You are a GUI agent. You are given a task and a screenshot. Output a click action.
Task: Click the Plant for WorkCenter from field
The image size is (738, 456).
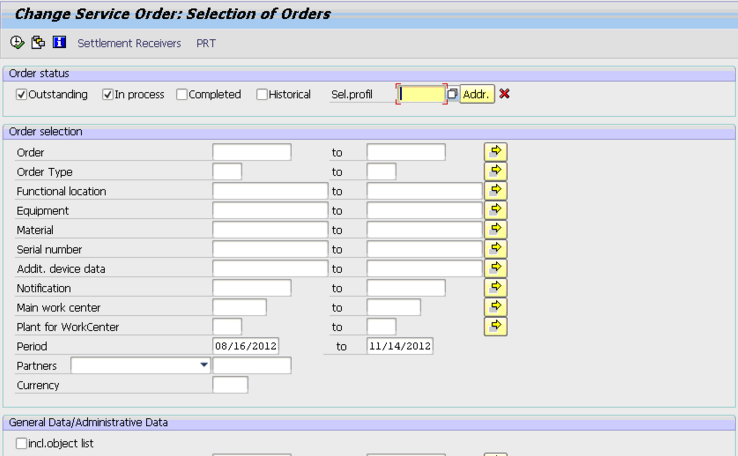point(227,326)
